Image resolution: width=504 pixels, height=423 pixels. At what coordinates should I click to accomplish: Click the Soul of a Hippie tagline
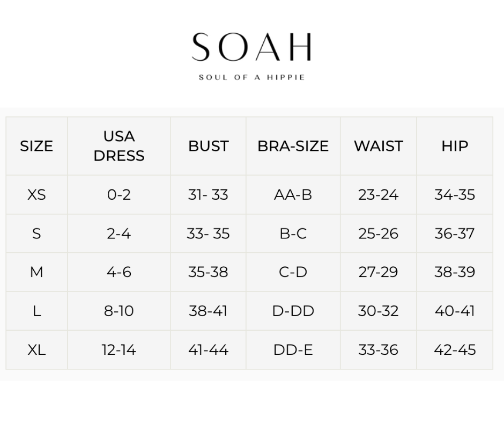click(251, 77)
